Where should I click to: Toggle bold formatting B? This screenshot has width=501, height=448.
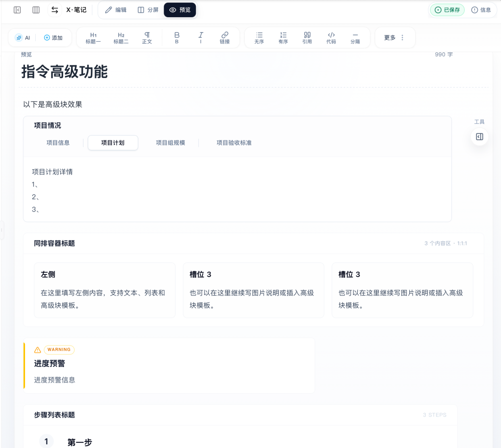click(x=177, y=38)
